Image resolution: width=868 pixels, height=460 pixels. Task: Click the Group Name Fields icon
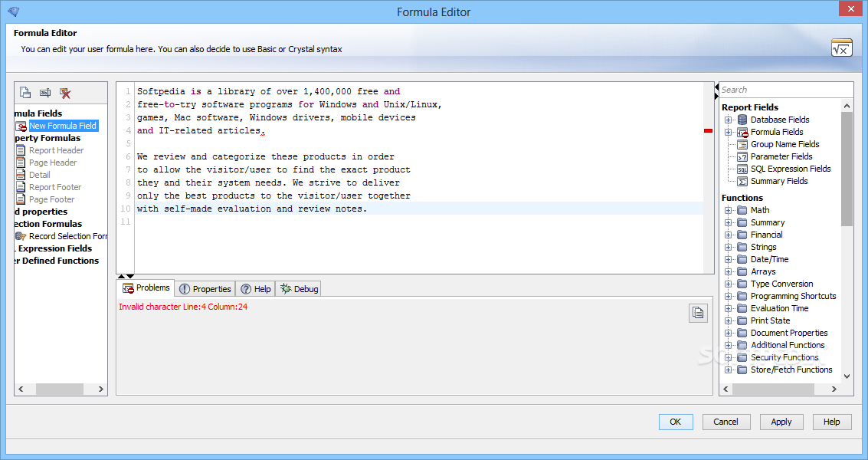742,144
